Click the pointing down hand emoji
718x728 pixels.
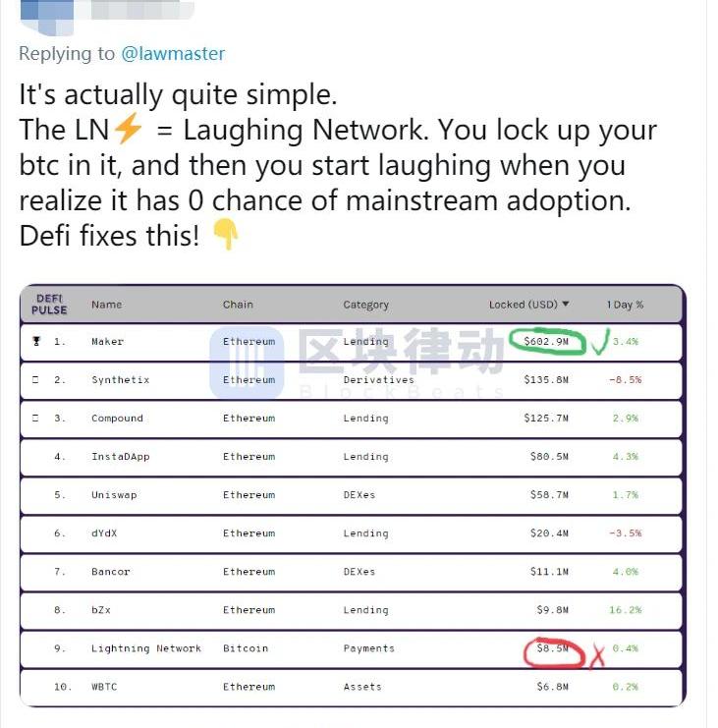pyautogui.click(x=225, y=235)
